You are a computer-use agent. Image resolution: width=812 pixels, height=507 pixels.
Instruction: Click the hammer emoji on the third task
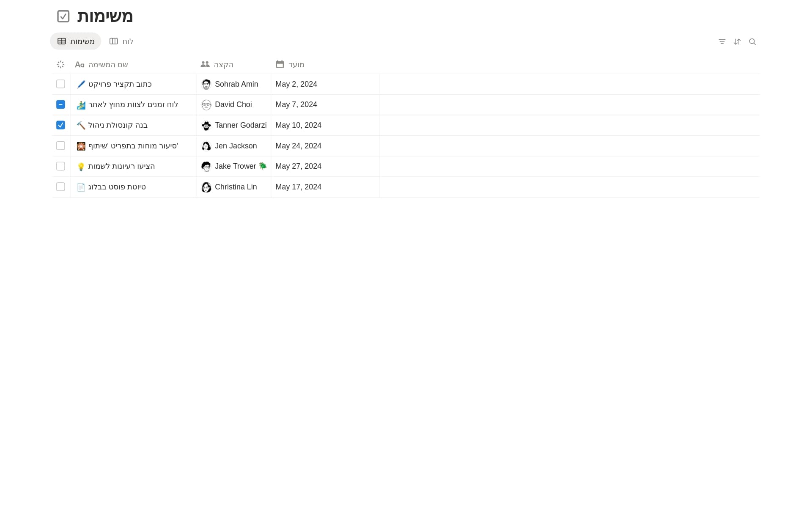click(81, 126)
